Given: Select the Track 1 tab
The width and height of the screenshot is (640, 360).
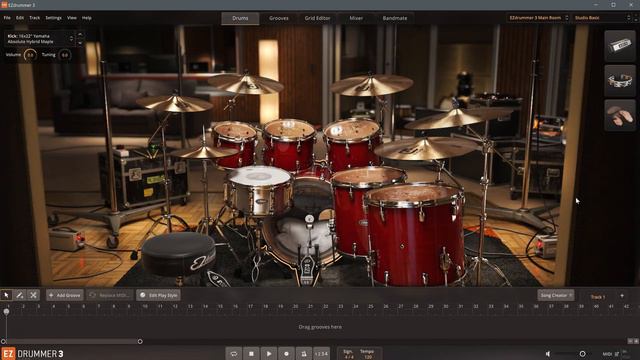Looking at the screenshot, I should coord(598,297).
